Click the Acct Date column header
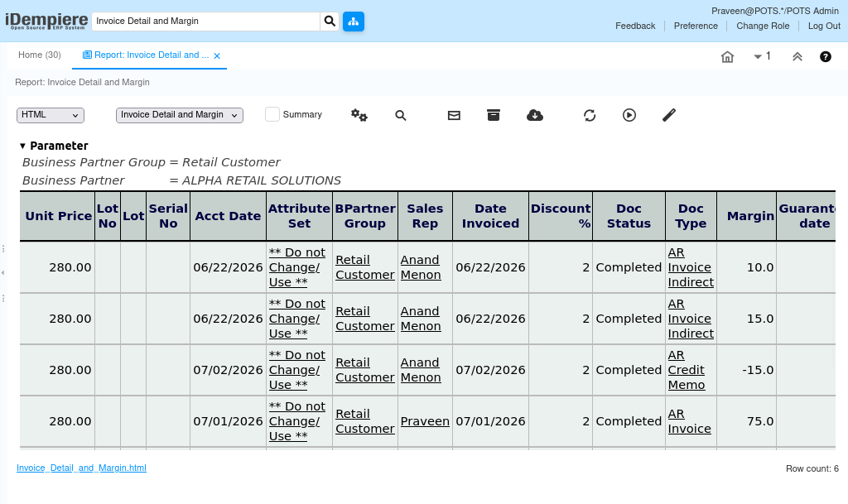848x504 pixels. point(228,216)
